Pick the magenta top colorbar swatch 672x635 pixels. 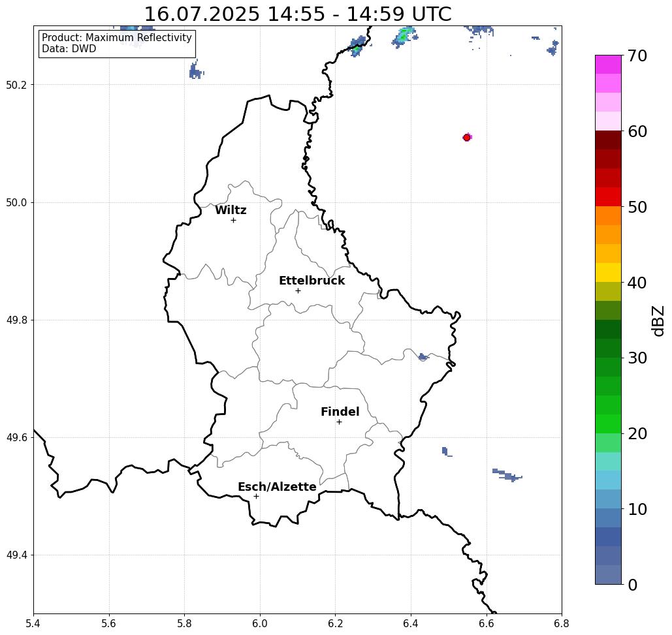(x=608, y=65)
